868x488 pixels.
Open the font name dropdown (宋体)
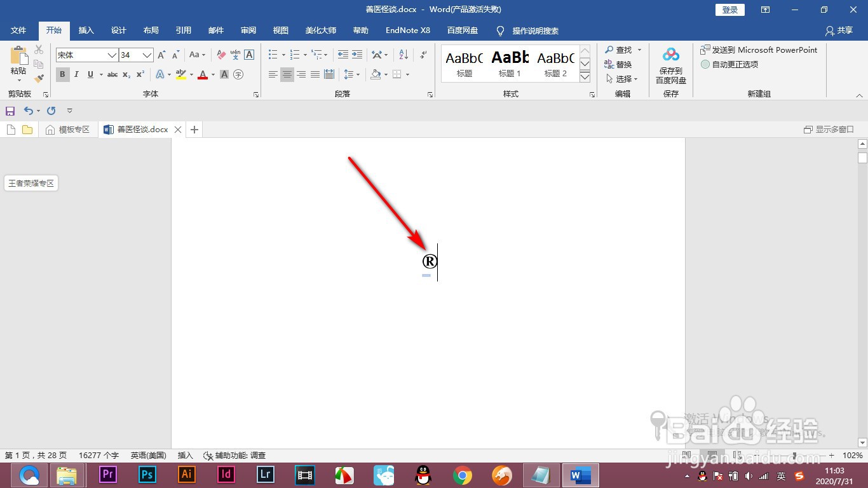pos(112,55)
